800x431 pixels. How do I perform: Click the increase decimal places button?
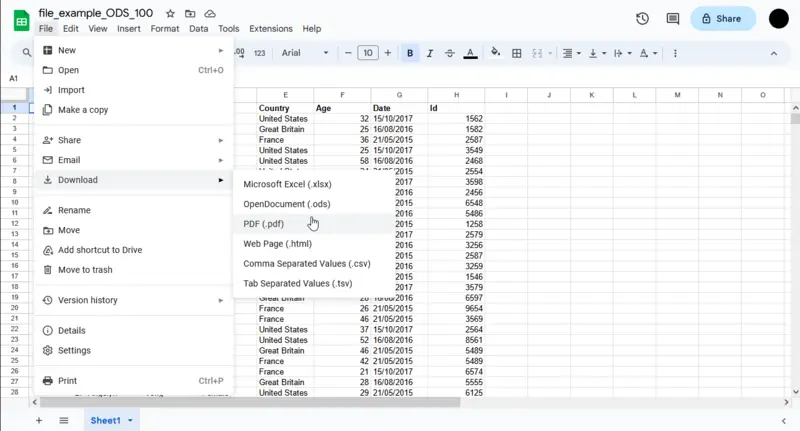tap(239, 53)
